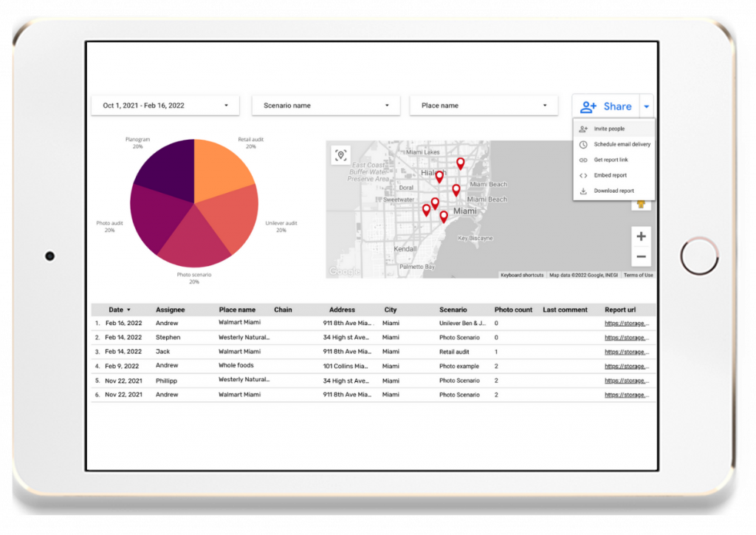Open the Share dropdown arrow
The image size is (756, 535).
click(x=647, y=106)
